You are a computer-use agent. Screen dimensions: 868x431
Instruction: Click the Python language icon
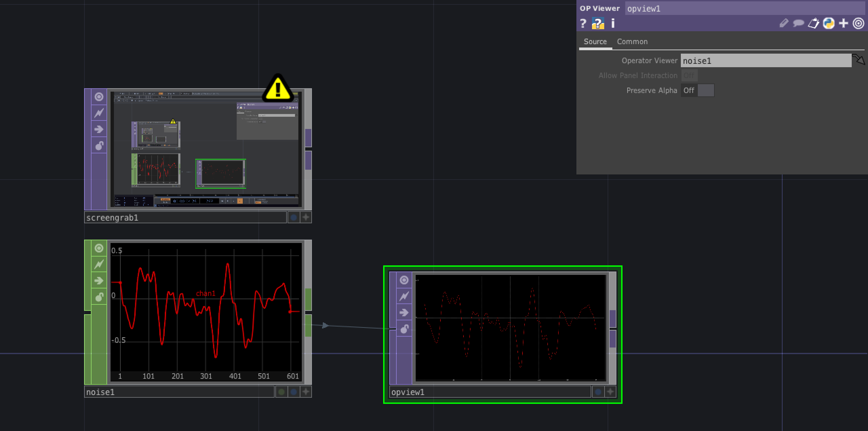(828, 23)
